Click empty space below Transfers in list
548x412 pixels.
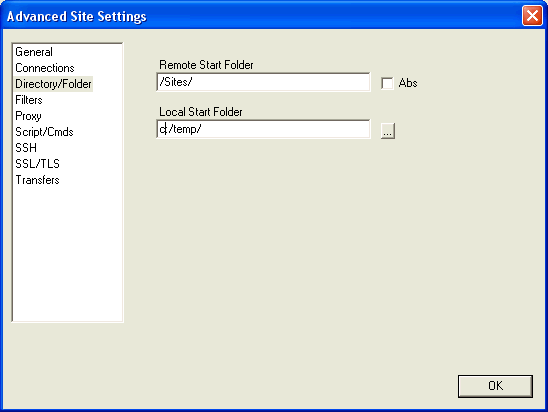67,252
